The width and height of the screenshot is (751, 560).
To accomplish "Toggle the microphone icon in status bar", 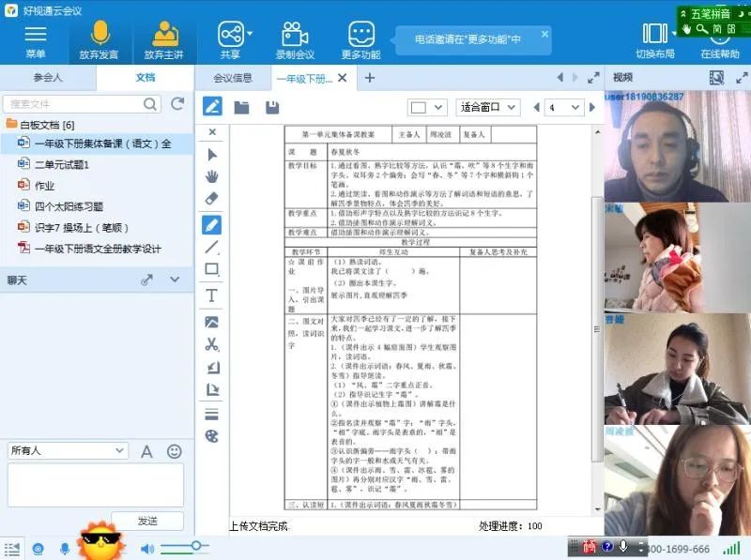I will point(65,548).
